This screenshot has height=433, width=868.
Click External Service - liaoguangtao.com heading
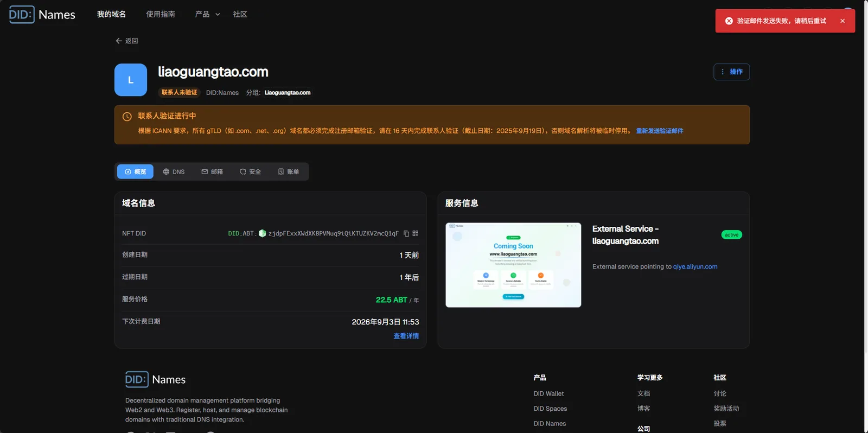point(626,235)
